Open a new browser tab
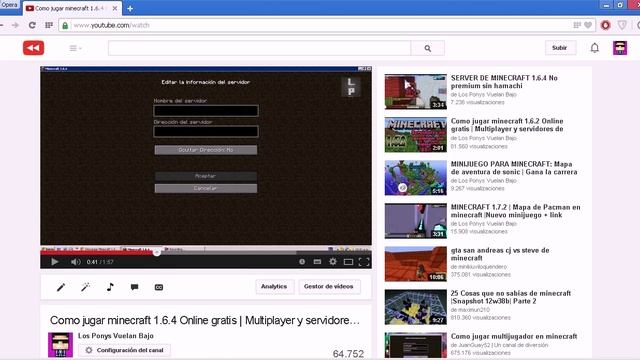 coord(130,8)
